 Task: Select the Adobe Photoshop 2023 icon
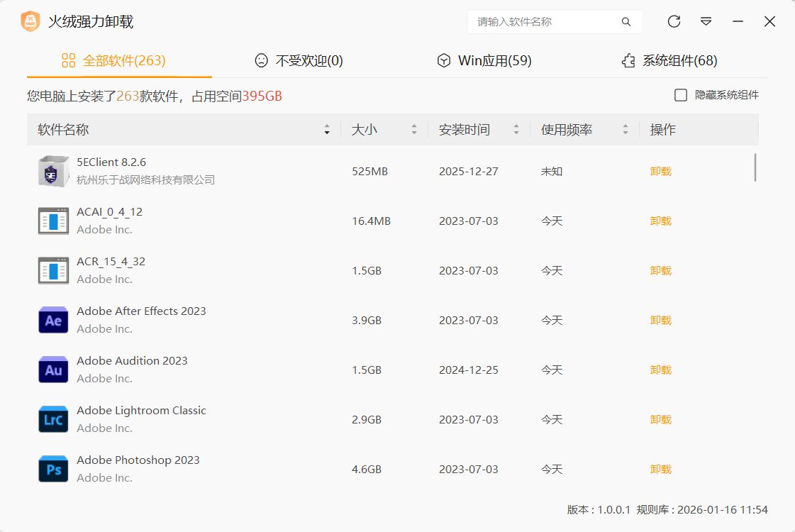53,469
